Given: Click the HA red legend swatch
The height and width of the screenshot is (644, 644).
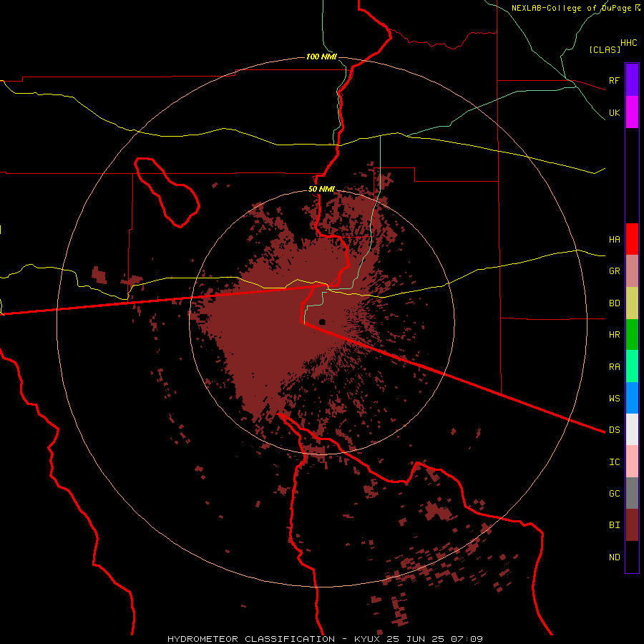Looking at the screenshot, I should [x=632, y=239].
